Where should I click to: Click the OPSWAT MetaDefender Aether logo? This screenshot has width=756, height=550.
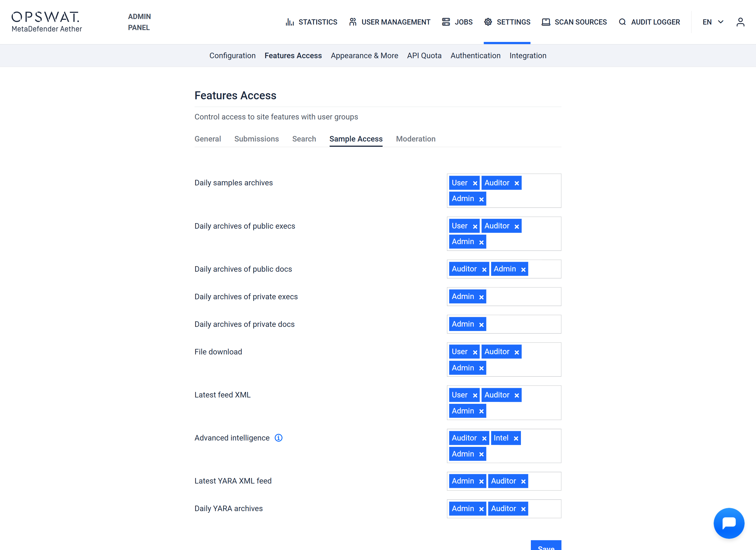click(47, 22)
